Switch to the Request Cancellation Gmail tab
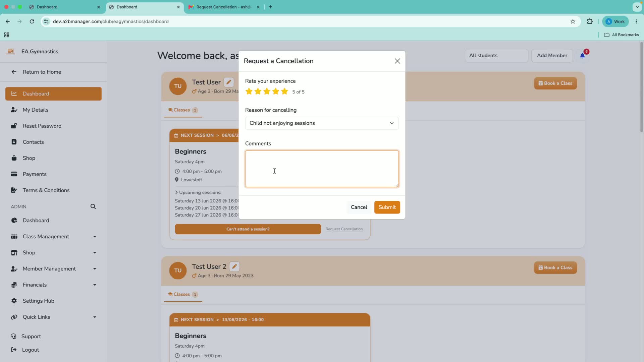This screenshot has width=644, height=362. pos(224,7)
